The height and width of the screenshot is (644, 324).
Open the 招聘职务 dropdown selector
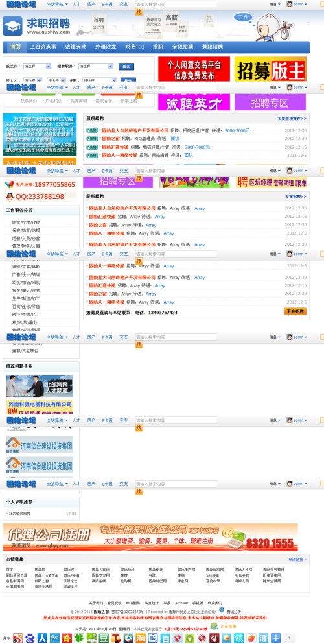96,66
